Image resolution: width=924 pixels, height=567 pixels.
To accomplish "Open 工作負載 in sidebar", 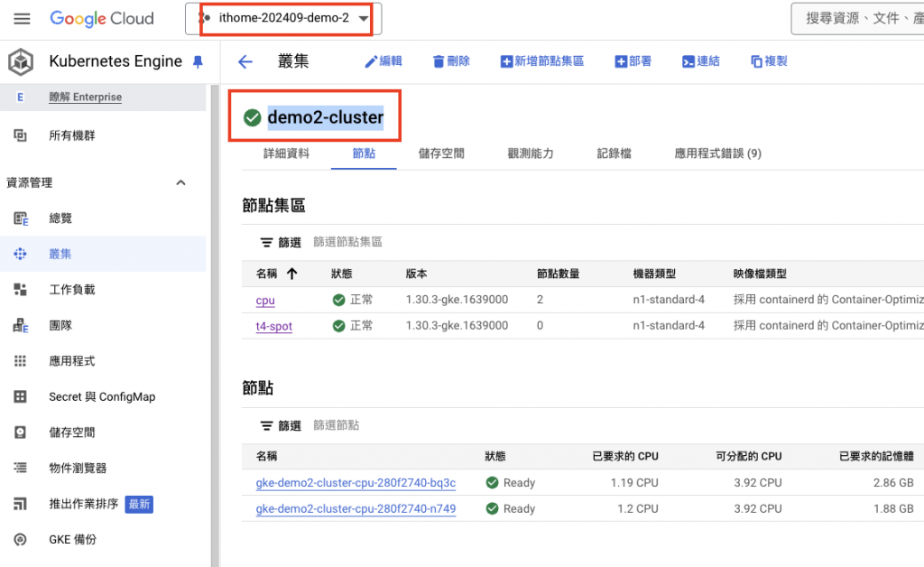I will coord(72,290).
